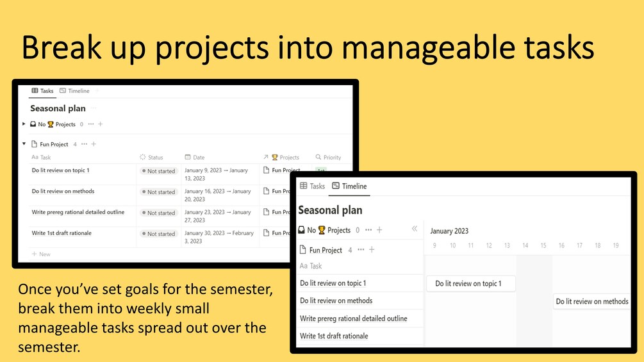
Task: Expand the No Projects group in table view
Action: click(x=24, y=124)
